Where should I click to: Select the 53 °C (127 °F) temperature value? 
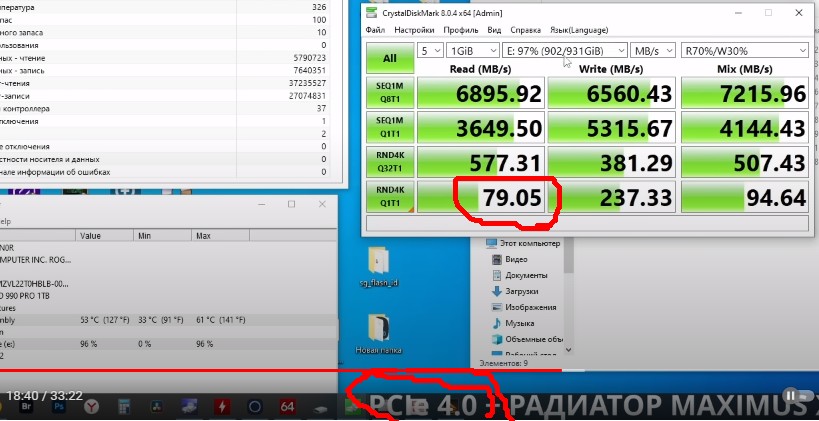(104, 320)
